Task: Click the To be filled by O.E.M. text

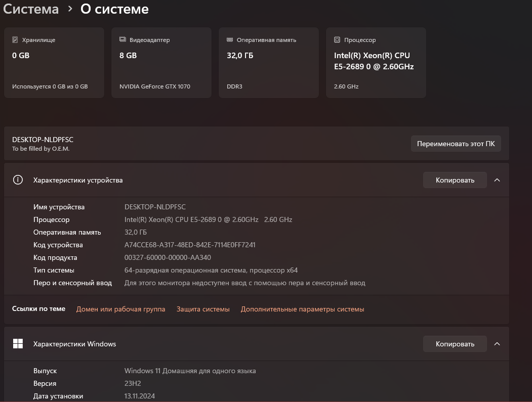Action: (x=40, y=149)
